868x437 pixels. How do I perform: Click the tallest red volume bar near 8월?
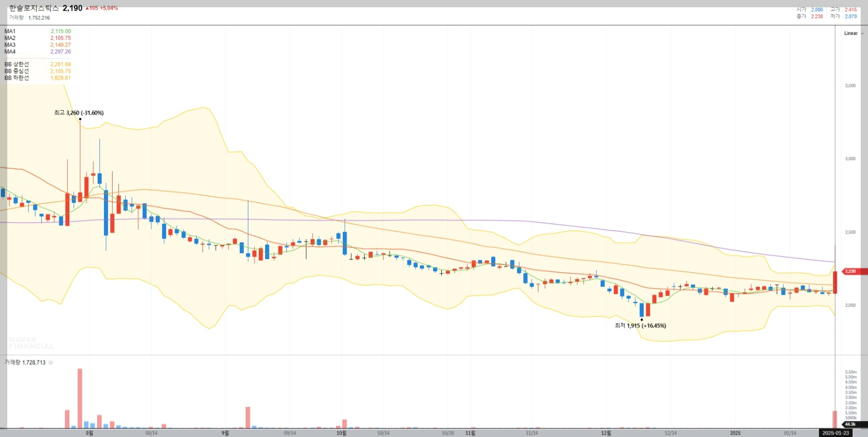(x=80, y=398)
